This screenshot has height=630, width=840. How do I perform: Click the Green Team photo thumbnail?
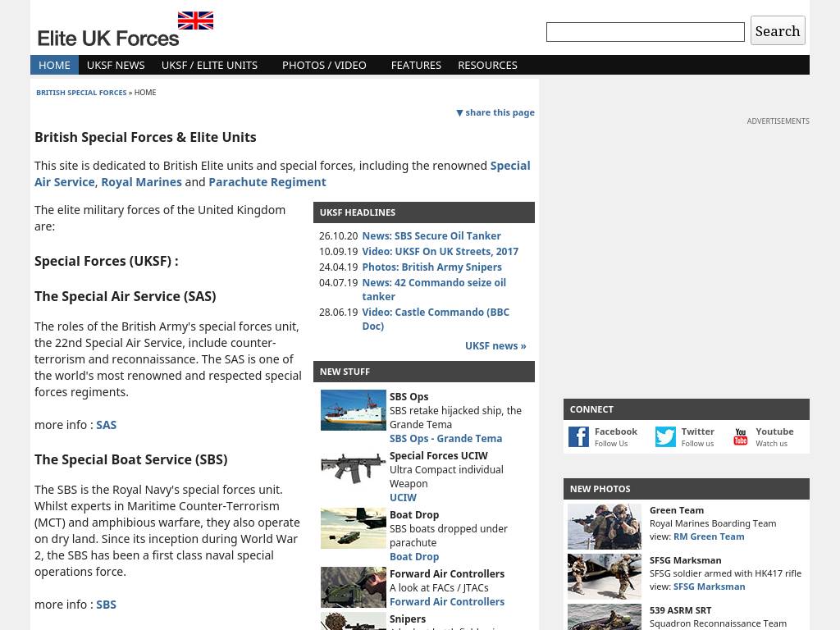(x=605, y=527)
